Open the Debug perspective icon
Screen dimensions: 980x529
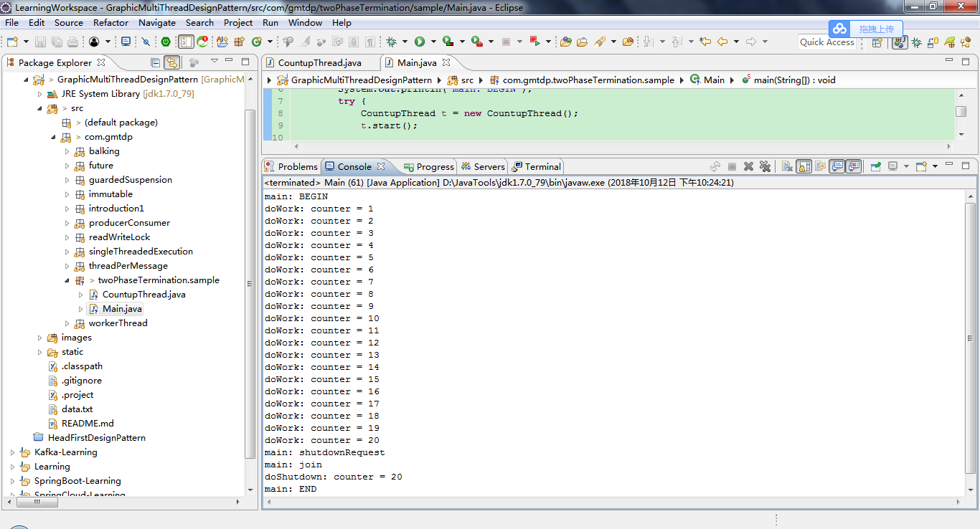click(x=916, y=42)
